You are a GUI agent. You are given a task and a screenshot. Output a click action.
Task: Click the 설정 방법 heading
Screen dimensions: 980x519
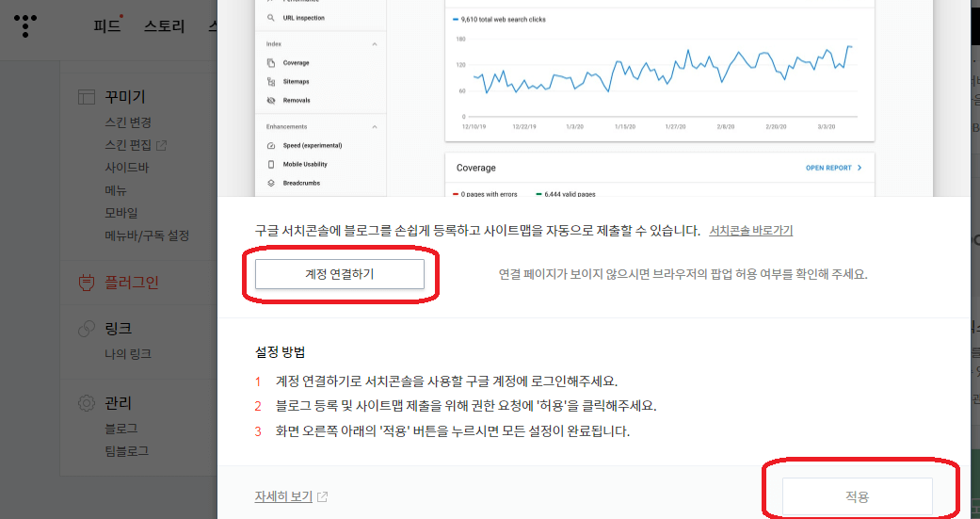point(280,352)
